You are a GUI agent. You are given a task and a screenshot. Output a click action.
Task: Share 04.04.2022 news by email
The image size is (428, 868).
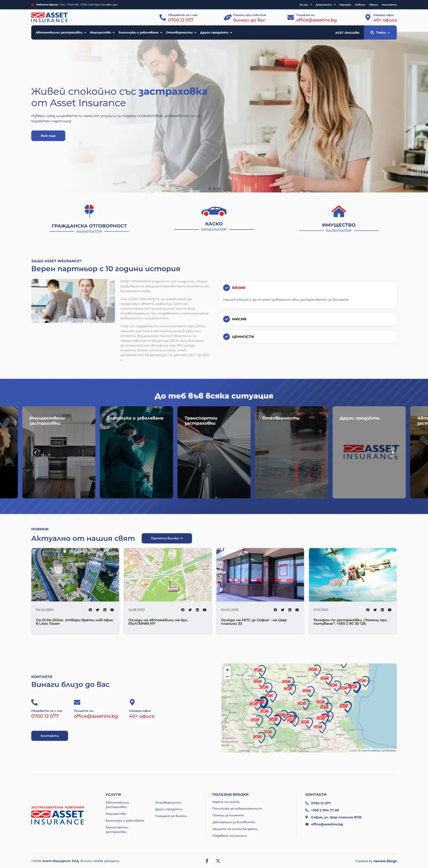297,610
